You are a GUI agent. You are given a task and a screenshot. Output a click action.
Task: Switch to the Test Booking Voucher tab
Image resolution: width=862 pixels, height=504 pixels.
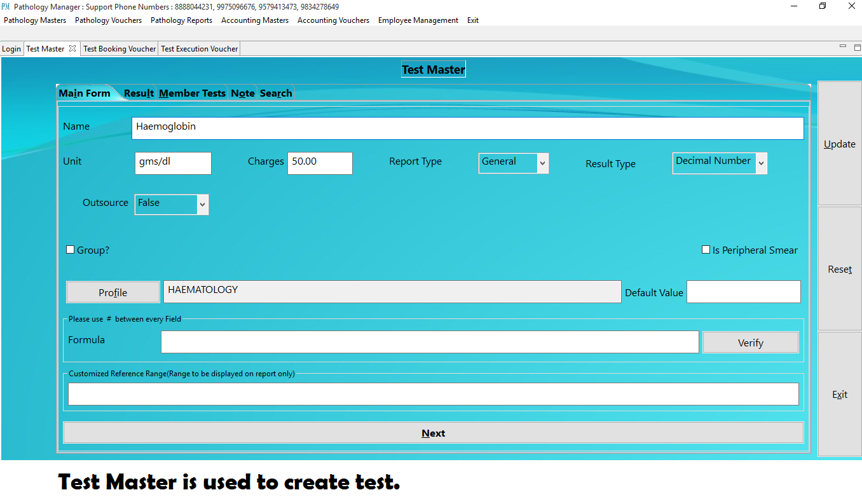pos(120,49)
